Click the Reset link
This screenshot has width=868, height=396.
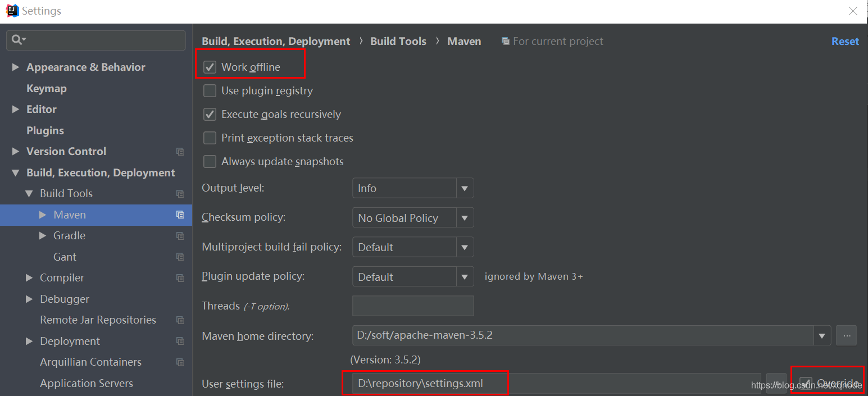pos(845,42)
